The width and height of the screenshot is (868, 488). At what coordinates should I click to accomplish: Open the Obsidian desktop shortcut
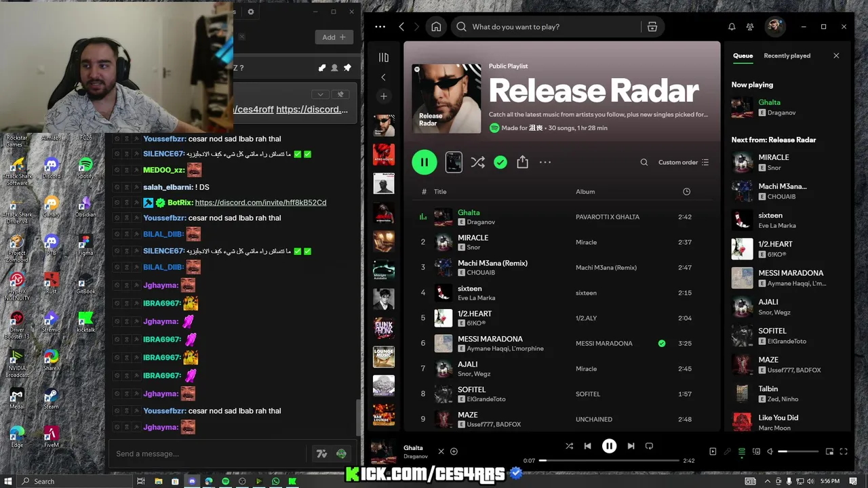85,206
